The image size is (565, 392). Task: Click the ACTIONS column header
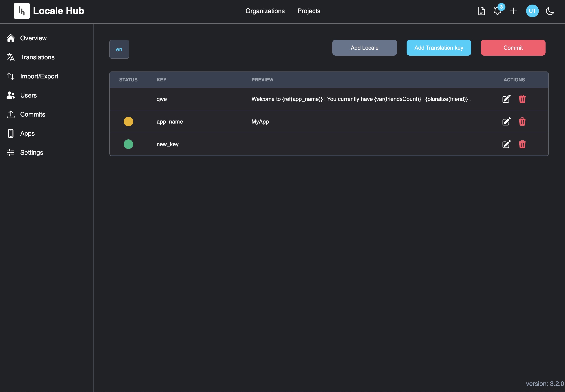(x=514, y=80)
